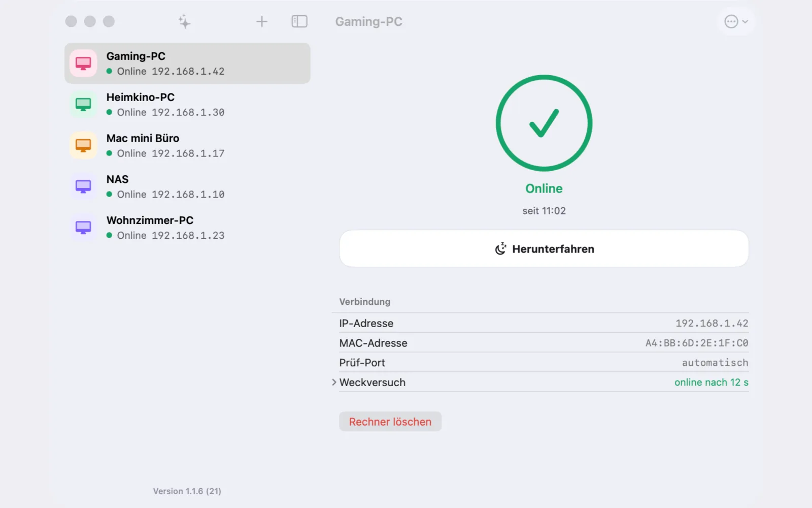This screenshot has height=508, width=812.
Task: Expand the Weckversuch disclosure chevron
Action: coord(334,382)
